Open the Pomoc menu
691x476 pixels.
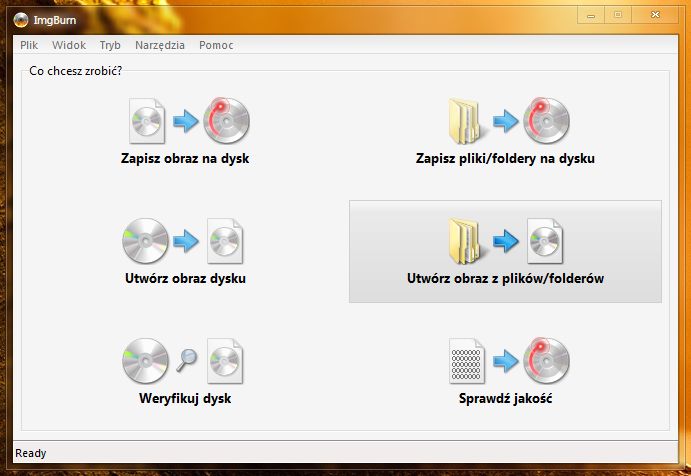(216, 45)
